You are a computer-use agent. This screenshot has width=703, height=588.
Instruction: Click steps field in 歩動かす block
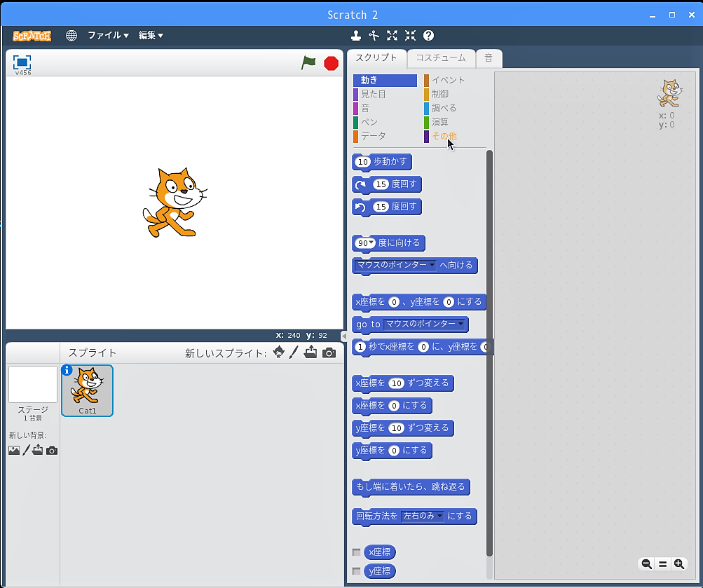(363, 162)
